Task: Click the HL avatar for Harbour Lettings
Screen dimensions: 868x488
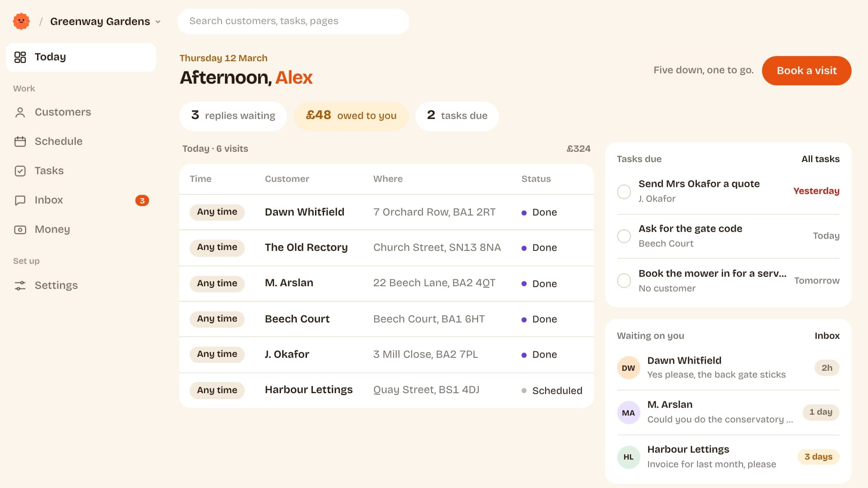Action: tap(628, 457)
